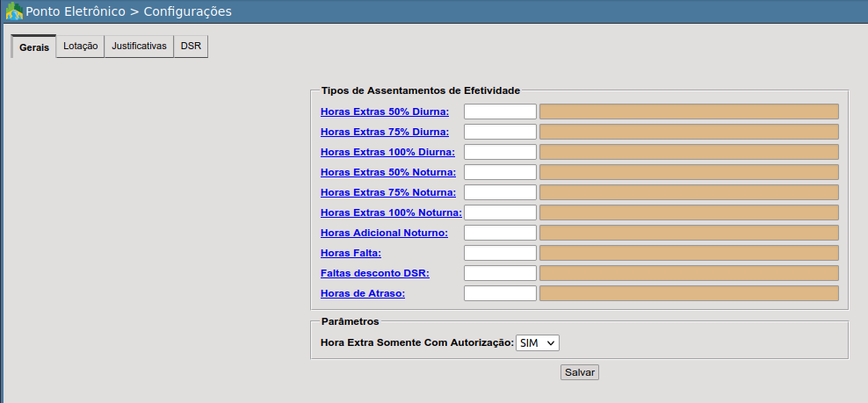868x403 pixels.
Task: Switch to the Lotação tab
Action: pos(80,47)
